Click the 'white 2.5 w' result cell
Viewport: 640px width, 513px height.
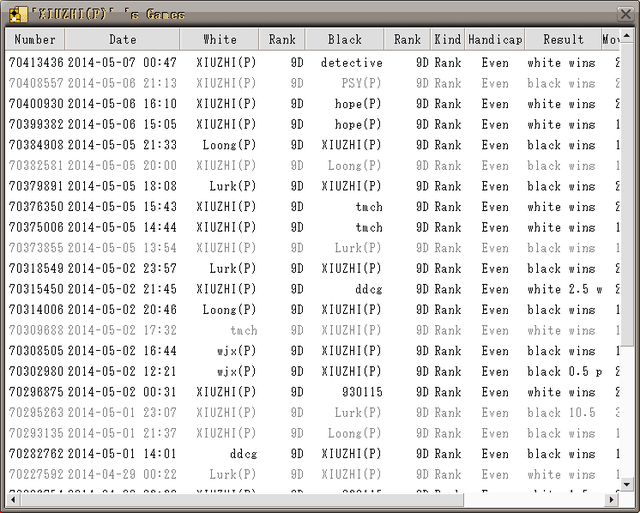point(564,289)
